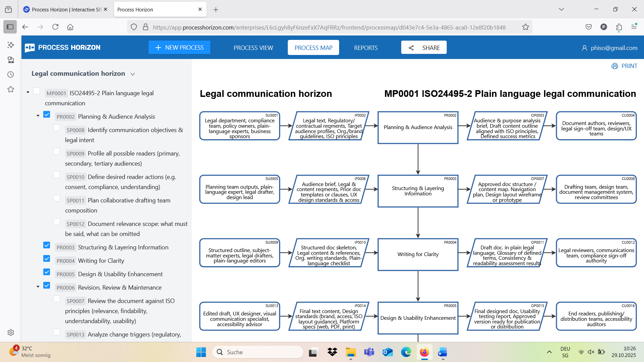Uncheck the PR0003 Structuring & Layering checkbox
Screen dimensions: 644x362
click(46, 245)
